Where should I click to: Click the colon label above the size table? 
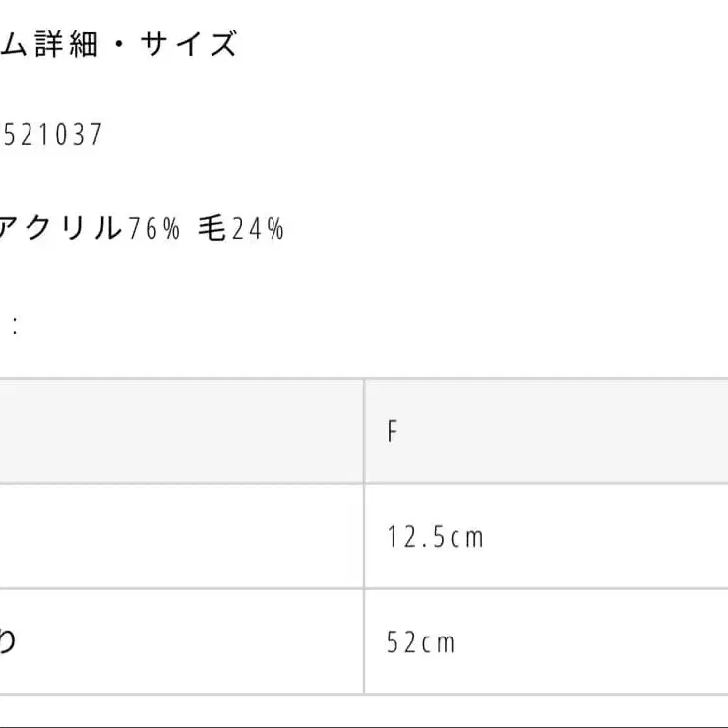(x=14, y=328)
